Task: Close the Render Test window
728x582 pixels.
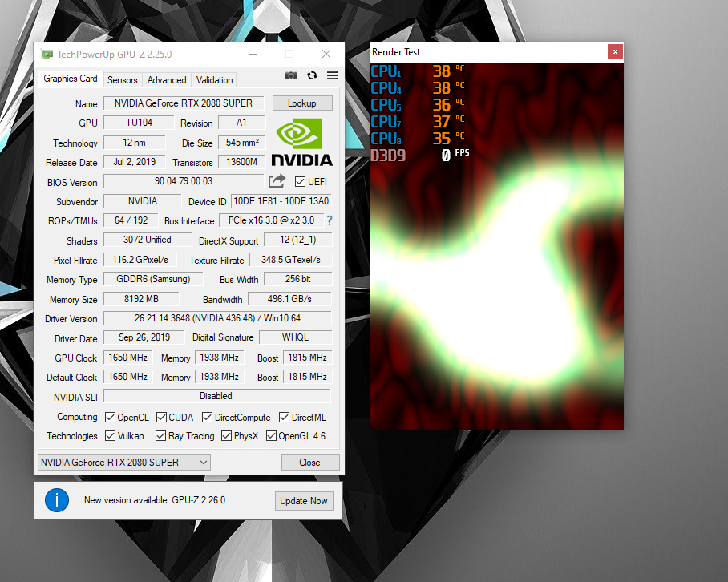Action: tap(615, 51)
